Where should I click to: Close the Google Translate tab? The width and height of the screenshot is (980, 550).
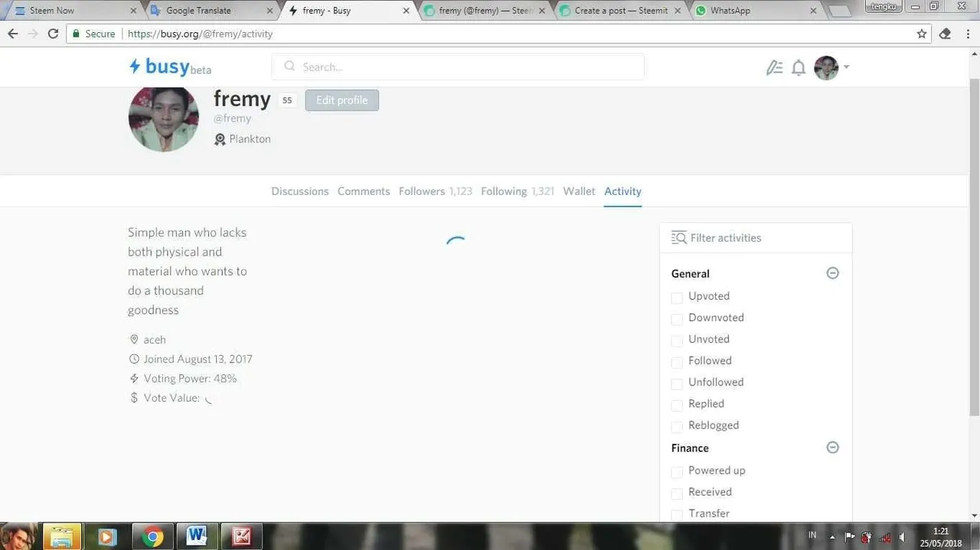269,11
